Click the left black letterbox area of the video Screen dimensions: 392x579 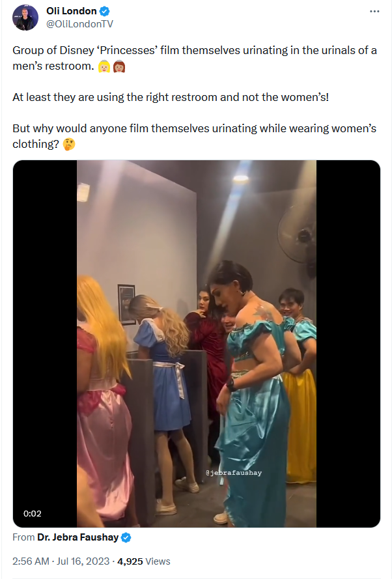45,343
